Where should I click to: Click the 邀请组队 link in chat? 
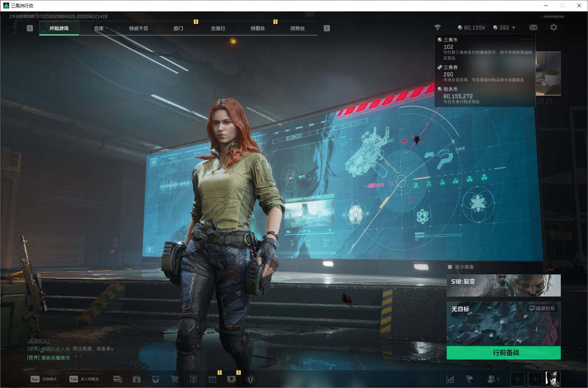pos(38,341)
